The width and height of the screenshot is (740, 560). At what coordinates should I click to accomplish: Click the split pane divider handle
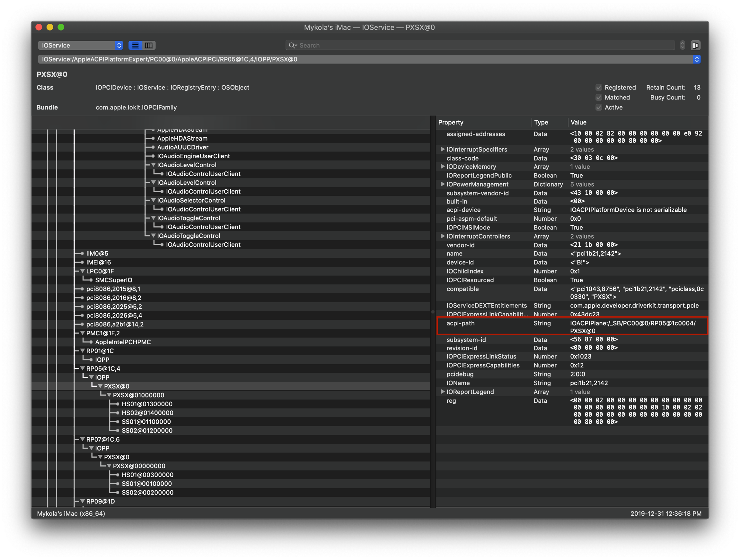coord(433,312)
